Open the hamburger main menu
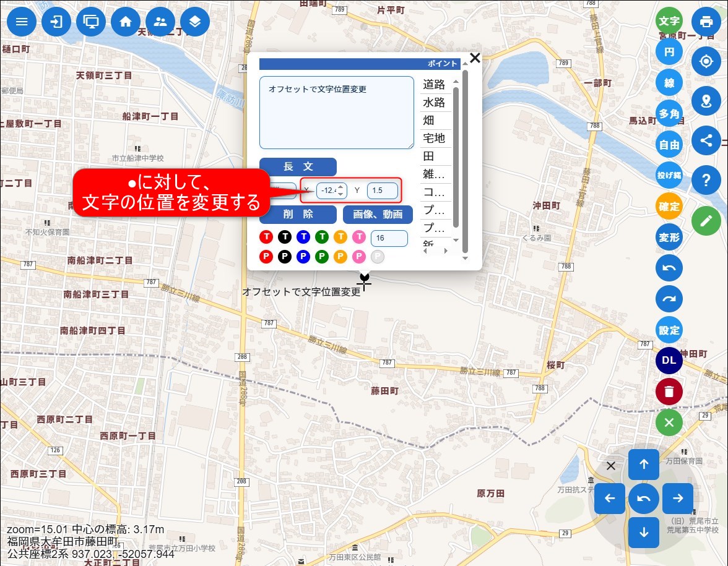This screenshot has height=566, width=728. 22,22
